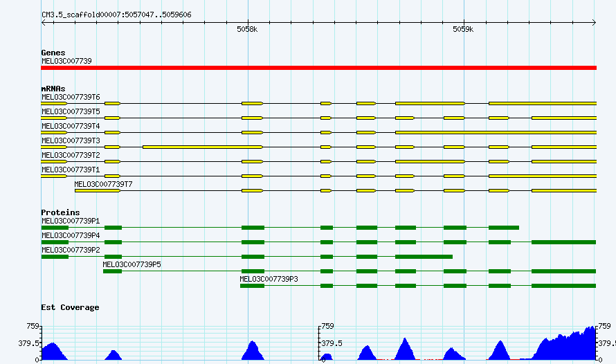The height and width of the screenshot is (364, 616).
Task: Click the MEL03C007739T2 mRNA label
Action: [71, 155]
